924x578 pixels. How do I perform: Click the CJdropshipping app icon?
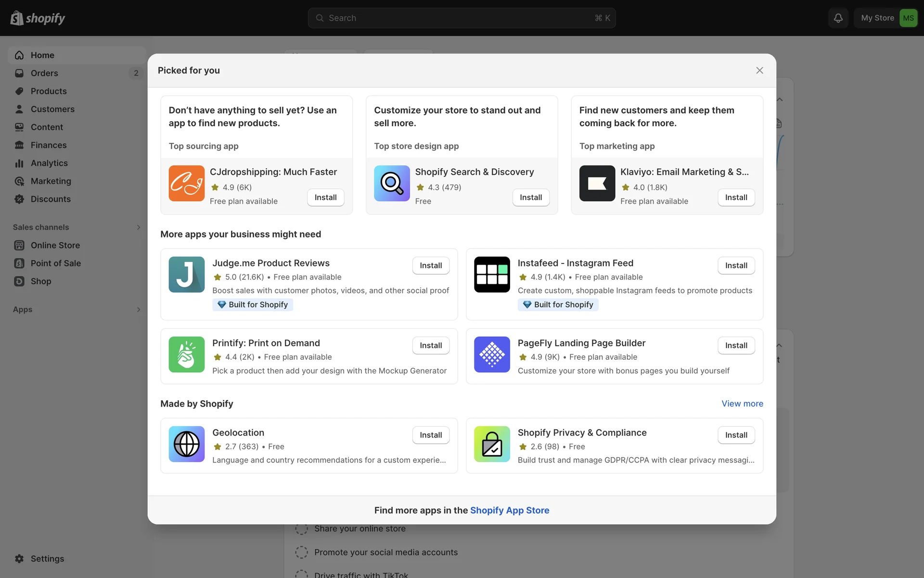[186, 184]
